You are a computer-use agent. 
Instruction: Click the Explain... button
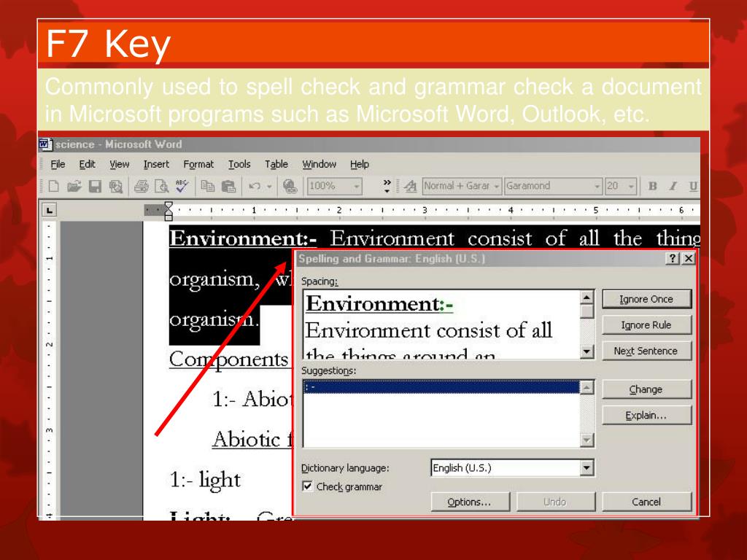646,415
